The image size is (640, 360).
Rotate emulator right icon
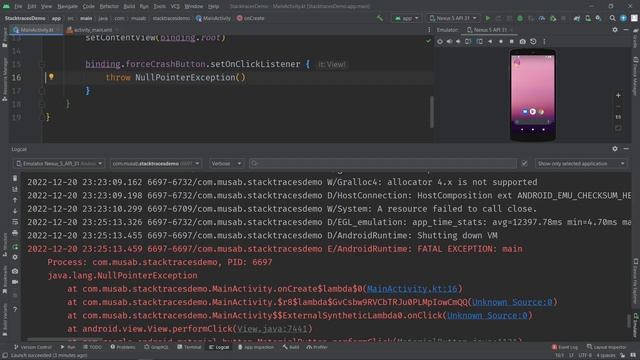click(479, 42)
